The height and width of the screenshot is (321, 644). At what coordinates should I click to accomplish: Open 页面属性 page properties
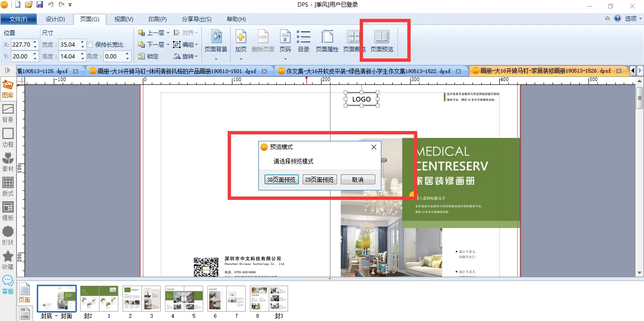pos(327,41)
